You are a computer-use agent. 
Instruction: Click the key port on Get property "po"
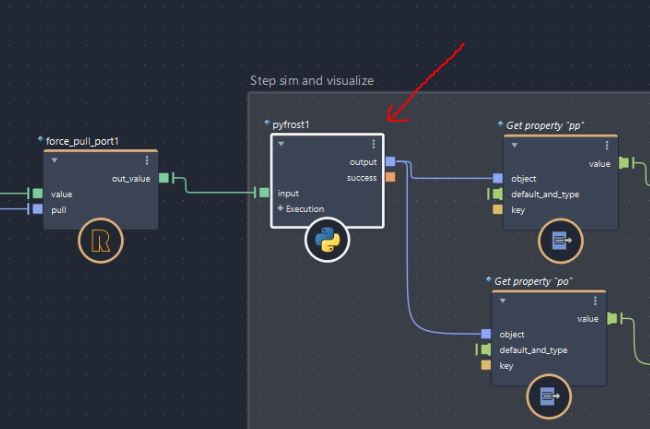486,366
